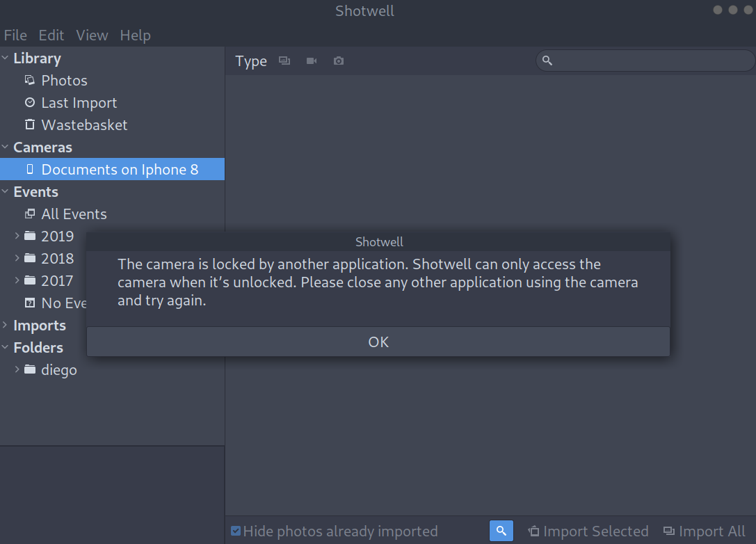Collapse the Events section
This screenshot has height=544, width=756.
click(6, 191)
